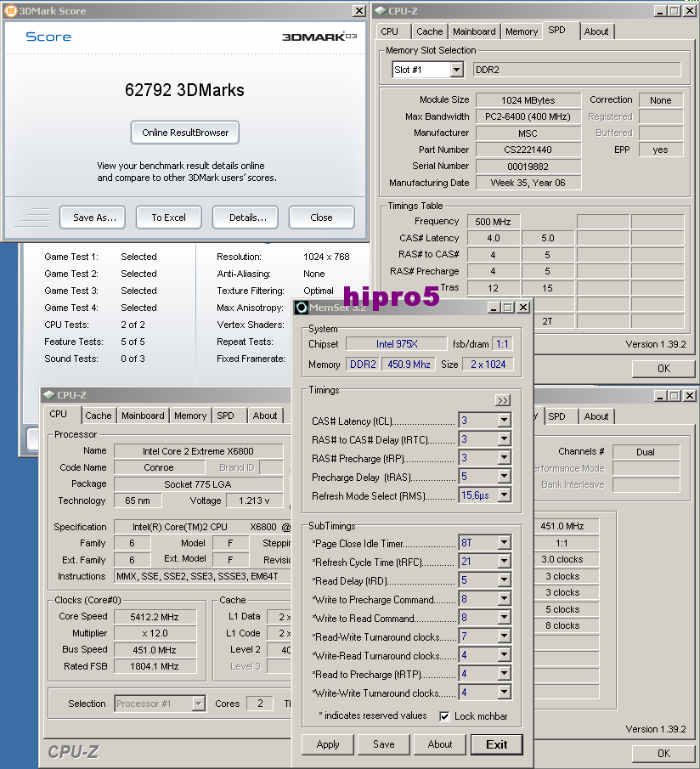Open the Page Close Idle Timer dropdown
Screen dimensions: 700x769
(x=504, y=542)
